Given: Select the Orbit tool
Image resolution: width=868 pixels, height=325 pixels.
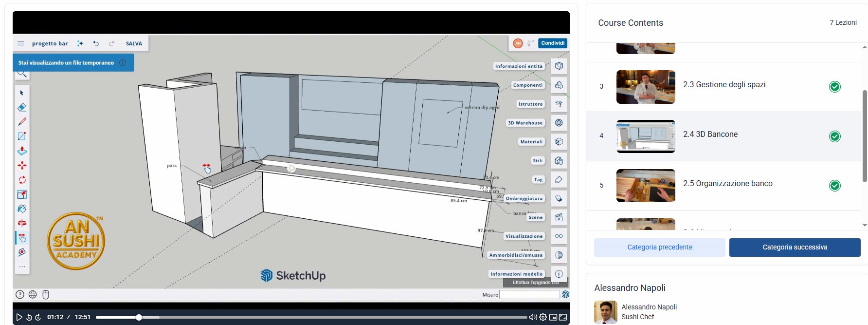Looking at the screenshot, I should pos(22,223).
